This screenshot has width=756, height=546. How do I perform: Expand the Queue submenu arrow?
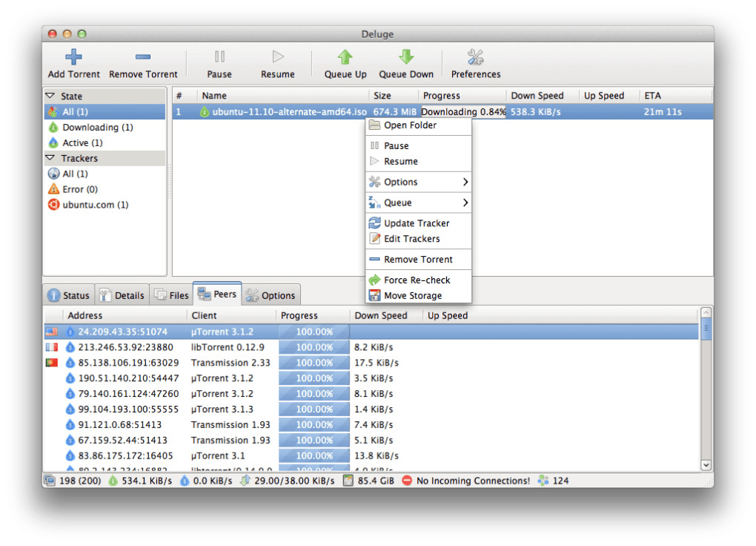click(465, 203)
